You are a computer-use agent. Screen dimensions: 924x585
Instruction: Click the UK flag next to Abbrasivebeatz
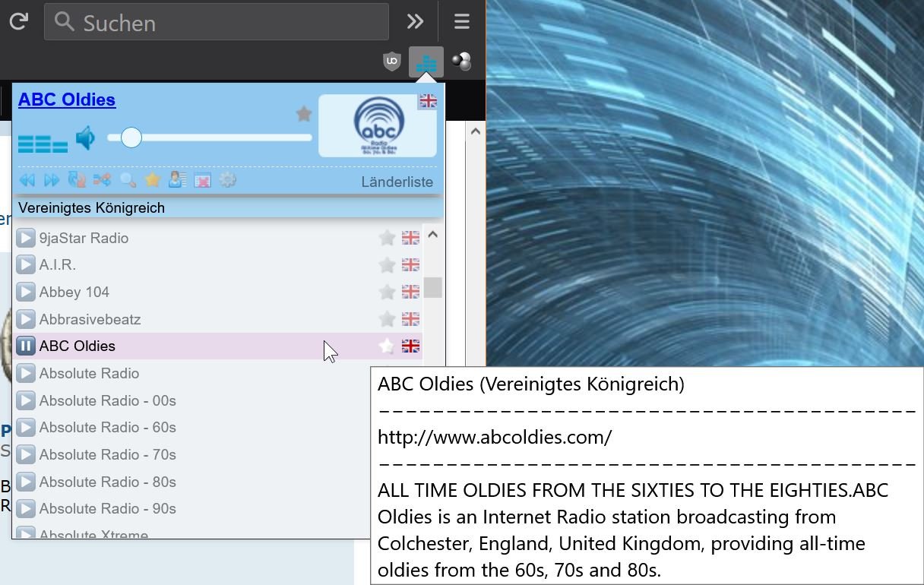coord(410,319)
